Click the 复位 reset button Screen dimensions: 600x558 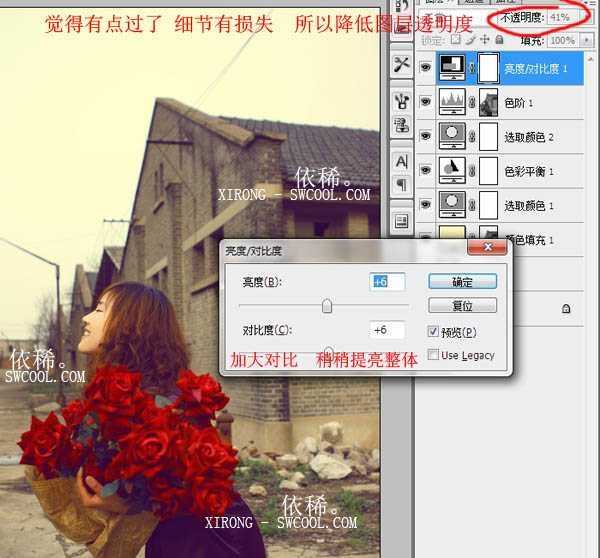[x=462, y=305]
